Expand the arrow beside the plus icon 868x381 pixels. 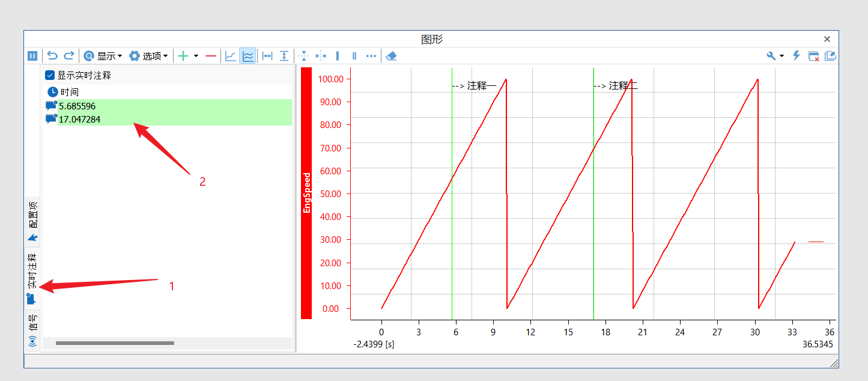coord(196,56)
